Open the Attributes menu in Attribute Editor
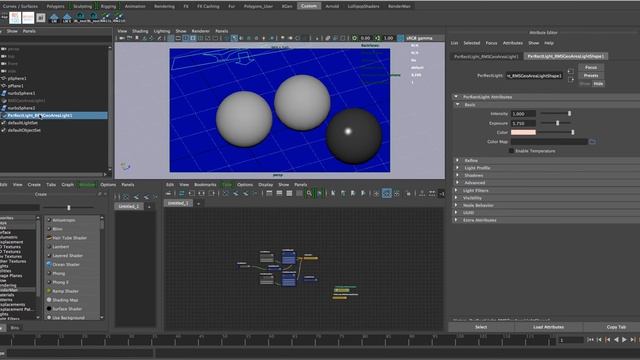Viewport: 640px width, 360px height. (x=513, y=43)
